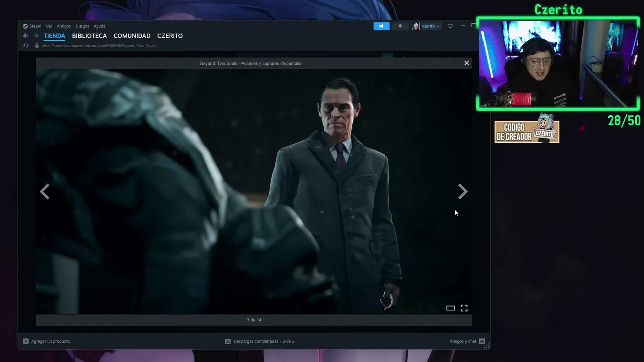Image resolution: width=644 pixels, height=362 pixels.
Task: Click the padlock icon beside the URL
Action: pyautogui.click(x=37, y=46)
